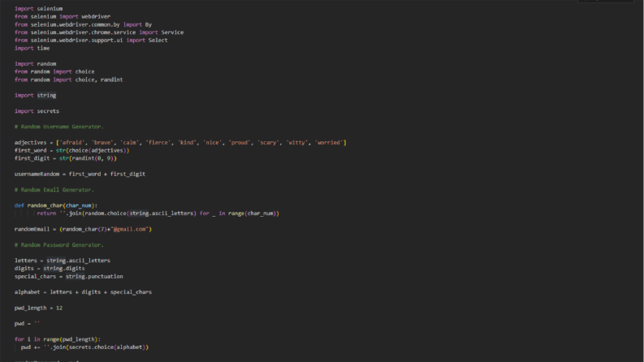Click the 'digits = string.digits' line
This screenshot has height=362, width=644.
click(50, 269)
